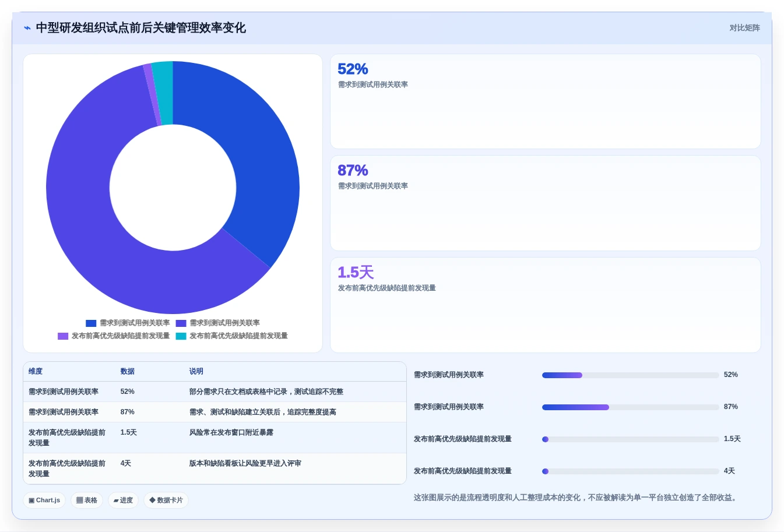784x532 pixels.
Task: Click the progress bar showing 52%
Action: point(630,375)
